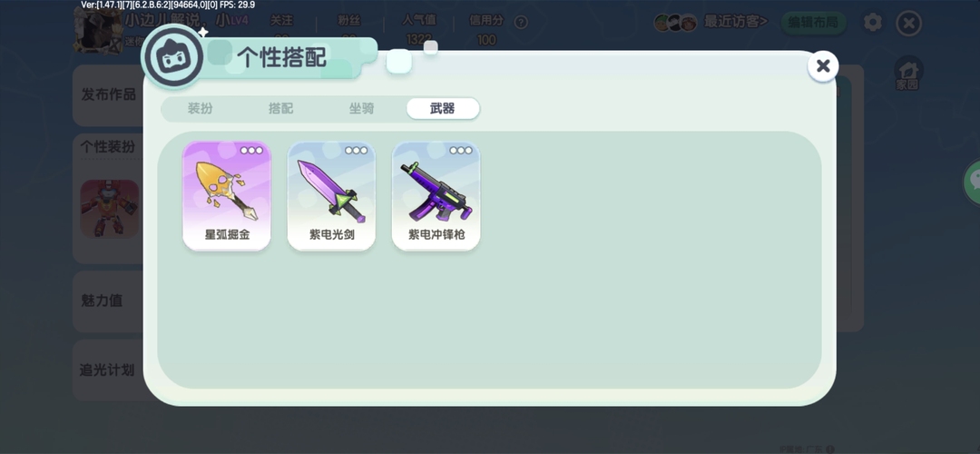
Task: Close the 个性搭配 dialog
Action: pos(822,65)
